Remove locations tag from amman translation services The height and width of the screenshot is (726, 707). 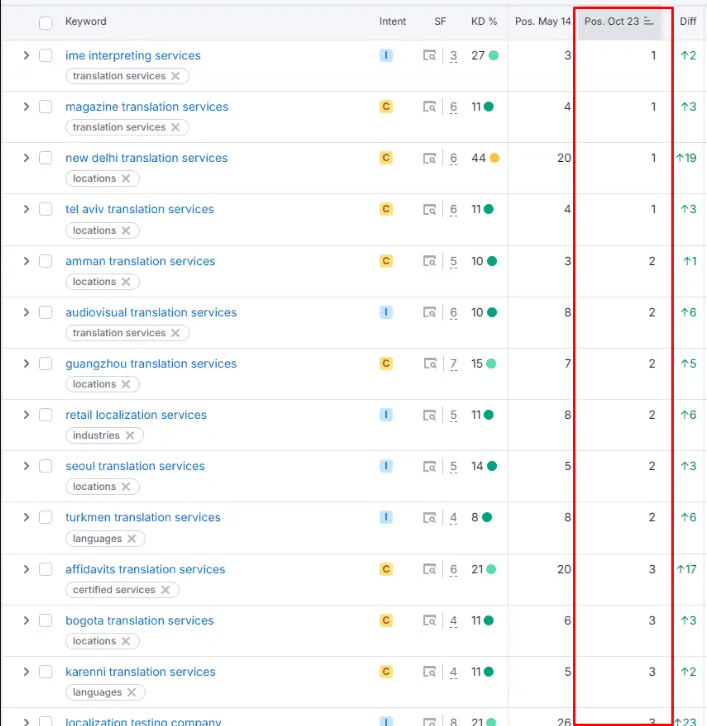pos(126,282)
